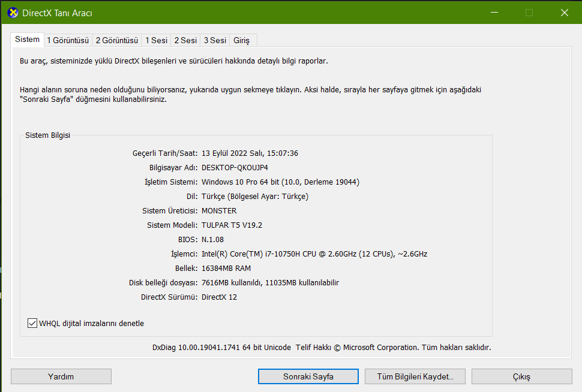Screen dimensions: 582x392
Task: Click the date value 13 Eylül 2022 Salı
Action: (x=232, y=153)
